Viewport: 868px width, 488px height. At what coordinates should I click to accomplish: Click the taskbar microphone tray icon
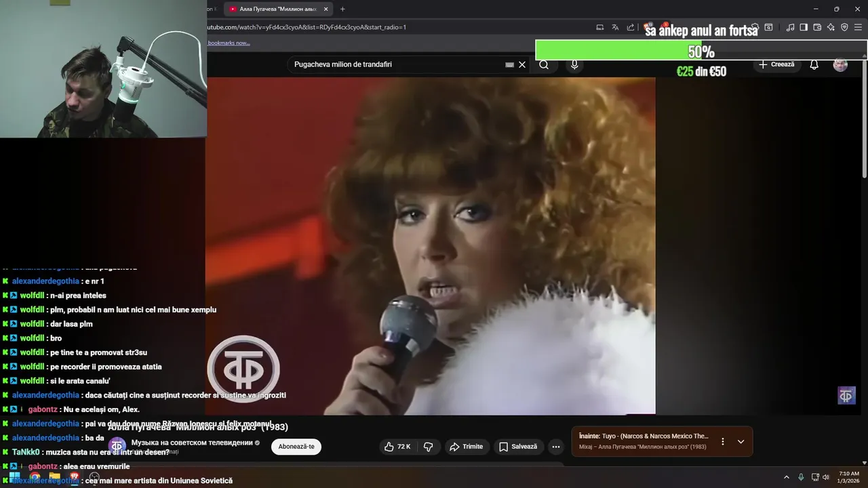point(801,477)
